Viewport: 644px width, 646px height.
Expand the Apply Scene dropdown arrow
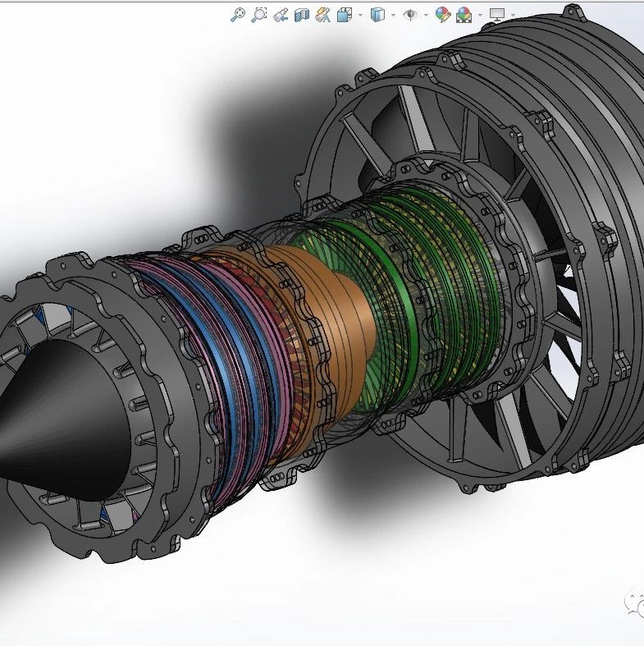480,16
